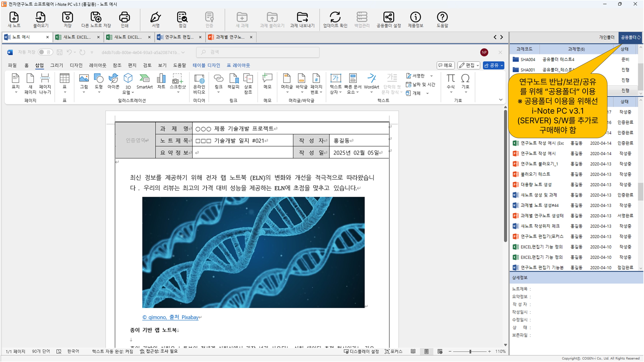Switch to read mode view icon
This screenshot has height=362, width=644.
tap(413, 352)
